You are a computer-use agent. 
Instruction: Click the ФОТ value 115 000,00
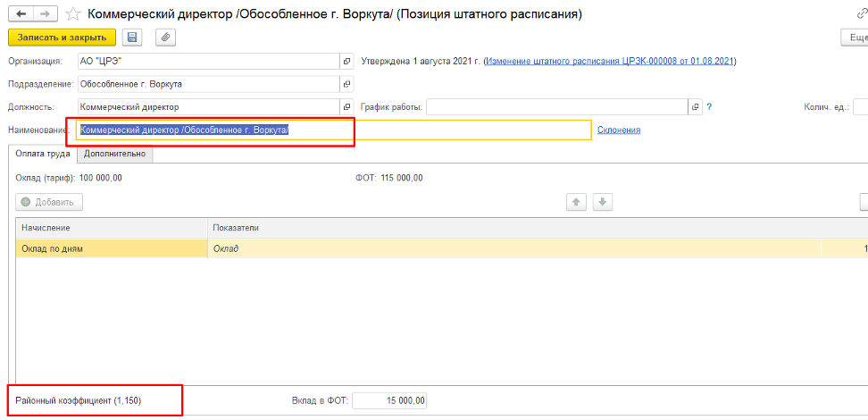(x=402, y=178)
